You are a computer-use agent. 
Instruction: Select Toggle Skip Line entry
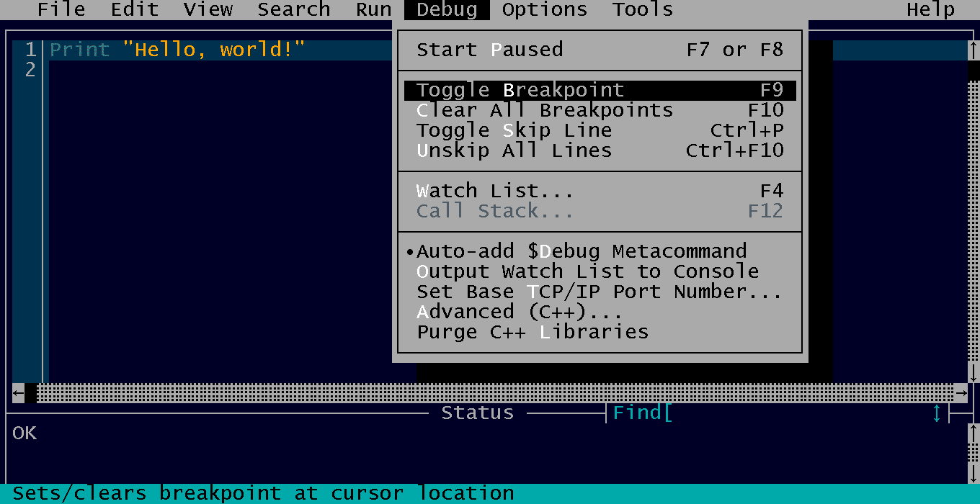[x=600, y=130]
